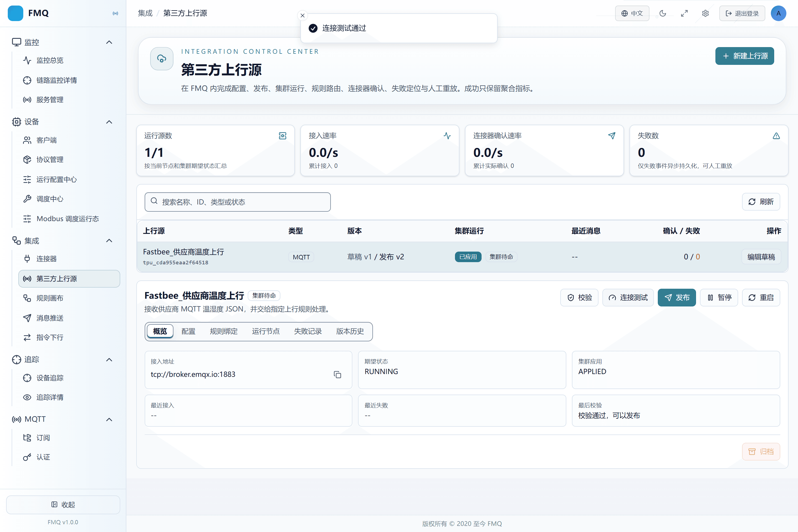Open 链路监控详情 page
Image resolution: width=798 pixels, height=532 pixels.
pyautogui.click(x=69, y=80)
